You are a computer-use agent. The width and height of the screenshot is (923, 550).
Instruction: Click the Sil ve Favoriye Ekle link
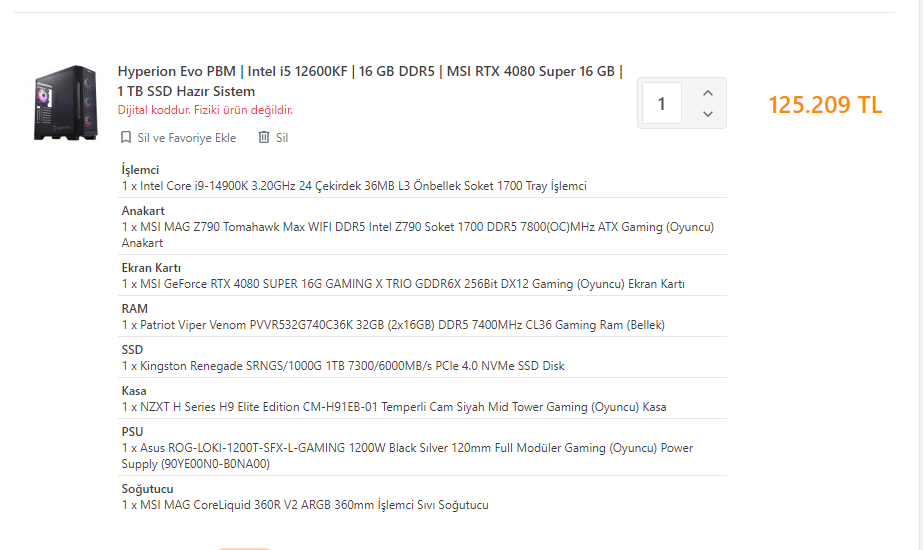(187, 138)
